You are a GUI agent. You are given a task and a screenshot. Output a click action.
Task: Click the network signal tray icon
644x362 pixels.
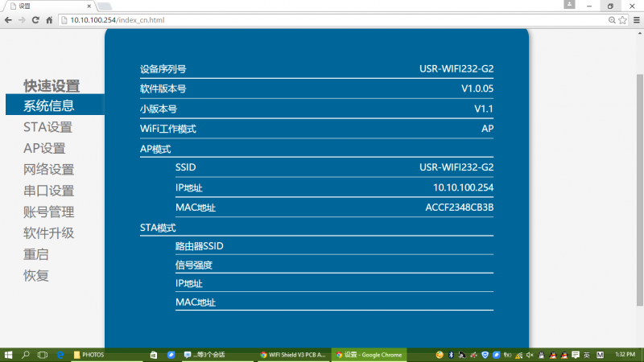pos(518,355)
